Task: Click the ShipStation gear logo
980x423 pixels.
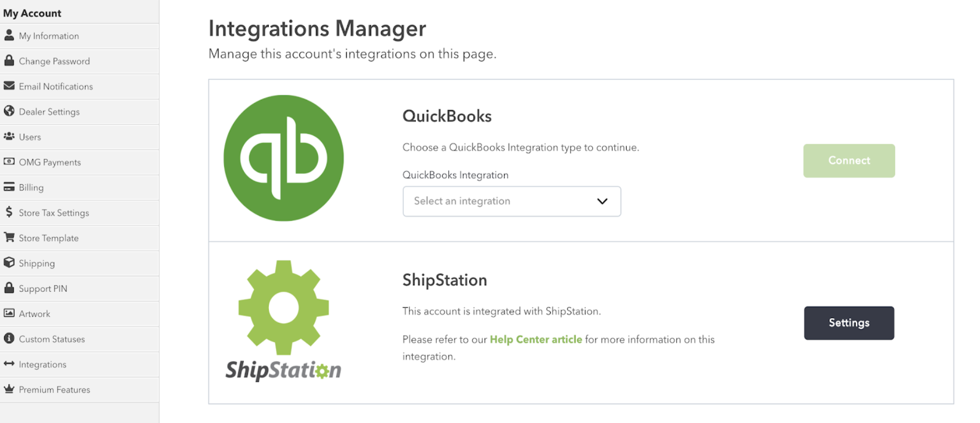Action: (283, 308)
